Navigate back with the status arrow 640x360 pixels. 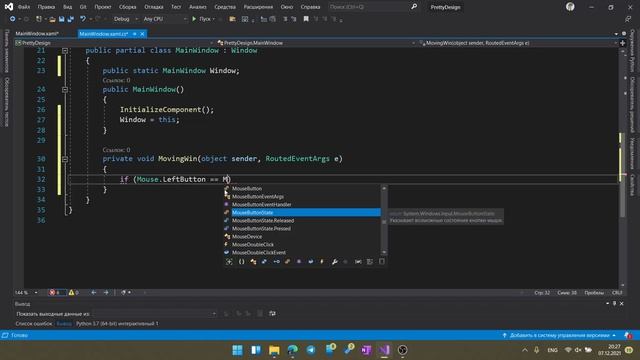coord(93,293)
